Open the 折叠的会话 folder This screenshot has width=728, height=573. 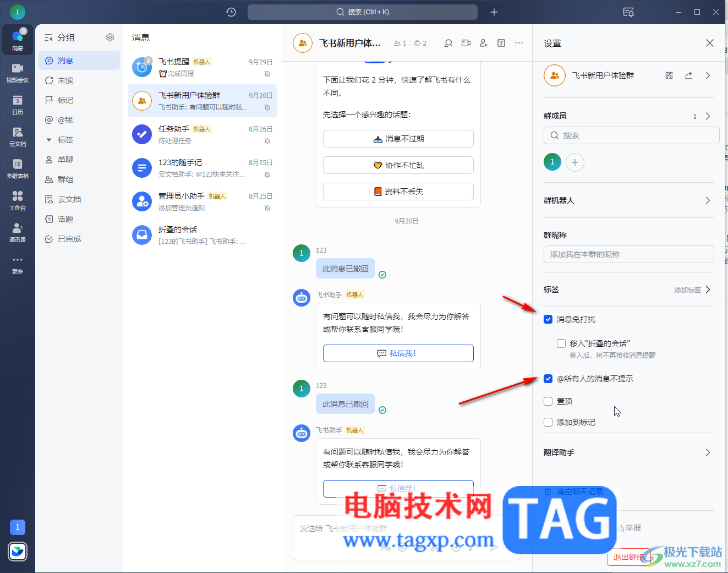coord(202,235)
